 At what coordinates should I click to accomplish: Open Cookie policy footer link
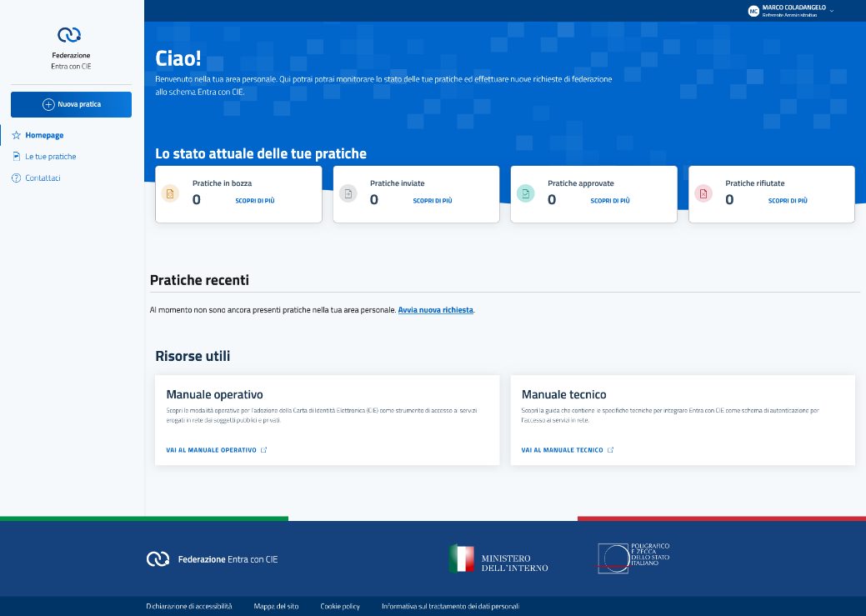click(x=340, y=606)
